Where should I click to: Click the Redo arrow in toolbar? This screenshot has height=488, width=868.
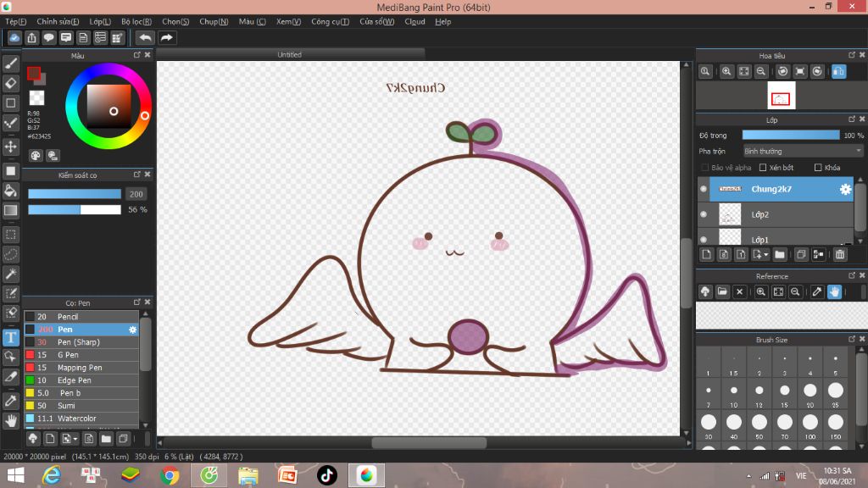click(167, 37)
